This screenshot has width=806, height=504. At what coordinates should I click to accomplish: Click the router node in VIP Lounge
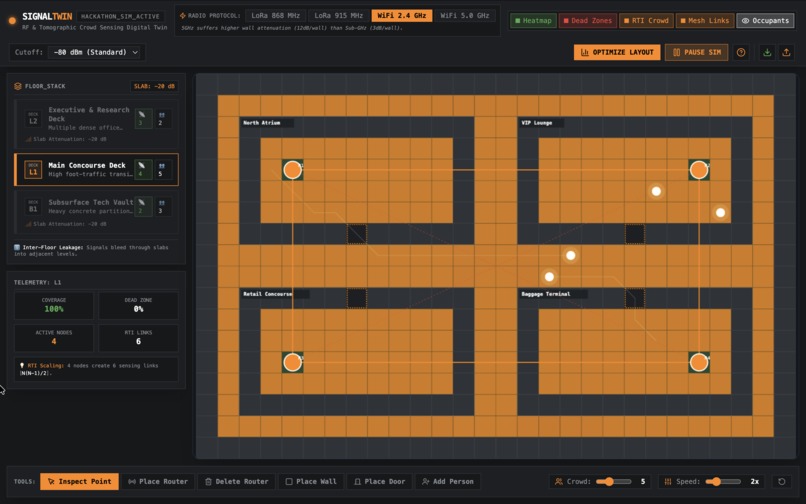tap(699, 170)
